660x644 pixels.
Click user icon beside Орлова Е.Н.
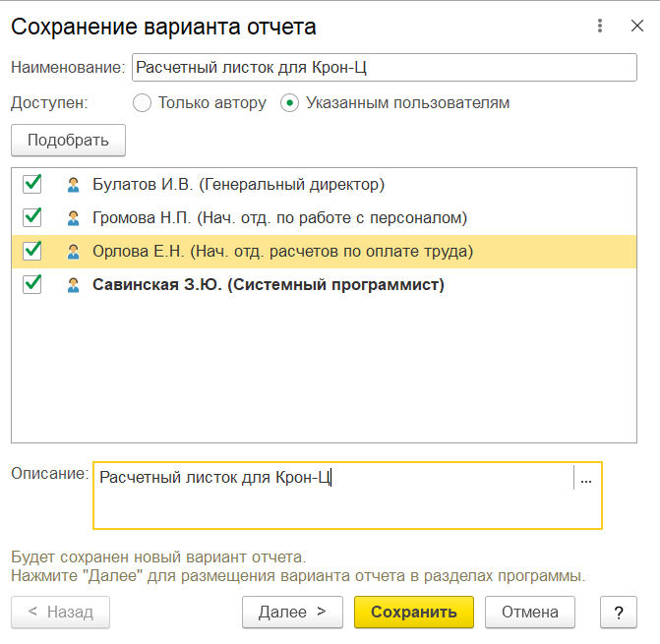click(73, 252)
